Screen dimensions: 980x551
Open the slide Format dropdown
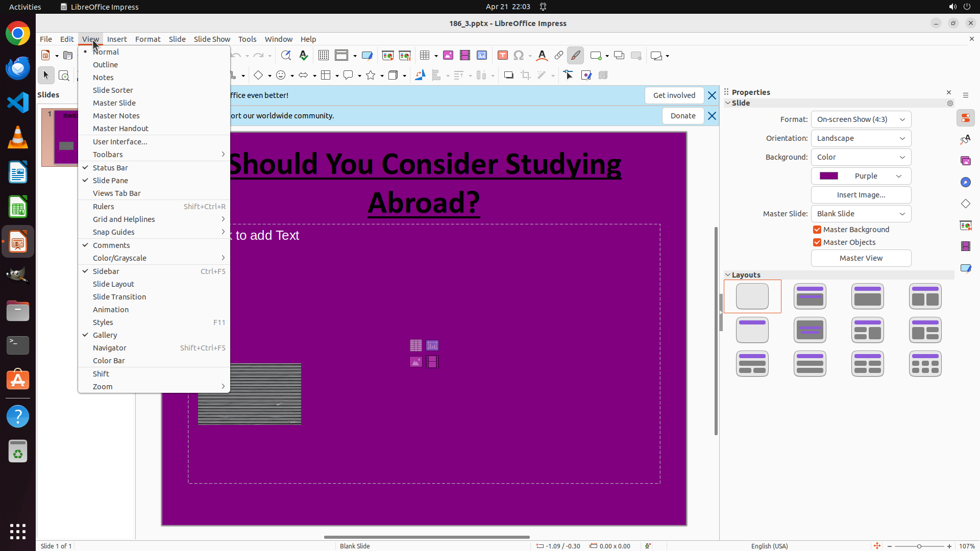[x=861, y=119]
